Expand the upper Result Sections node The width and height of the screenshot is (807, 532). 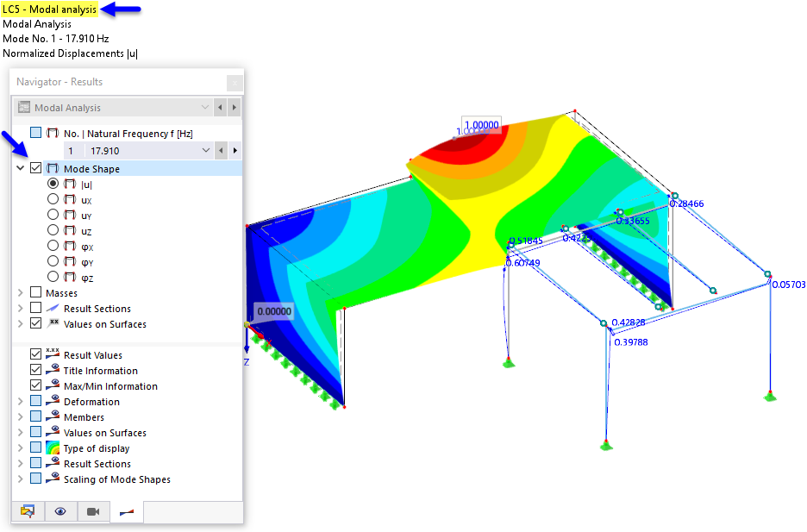[21, 308]
